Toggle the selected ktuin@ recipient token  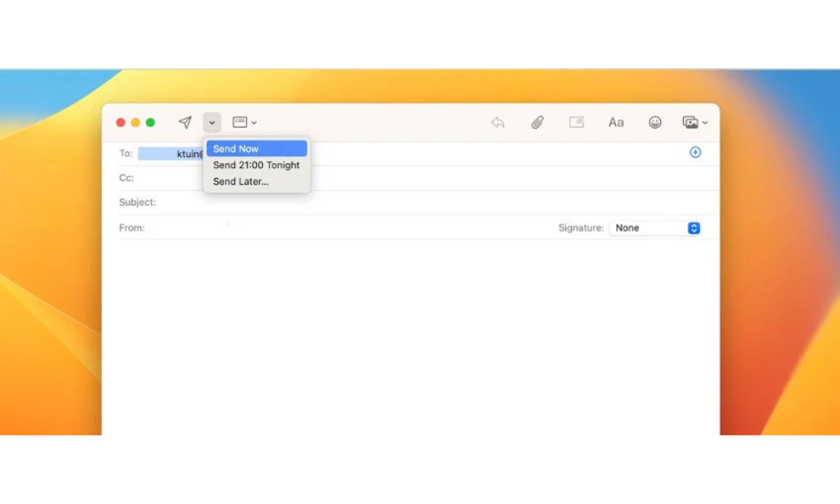[172, 153]
